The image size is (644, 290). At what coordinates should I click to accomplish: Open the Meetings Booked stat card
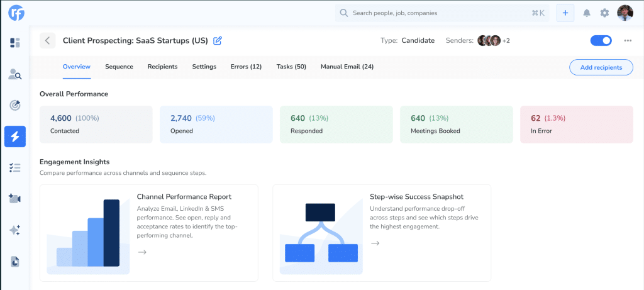[x=457, y=125]
